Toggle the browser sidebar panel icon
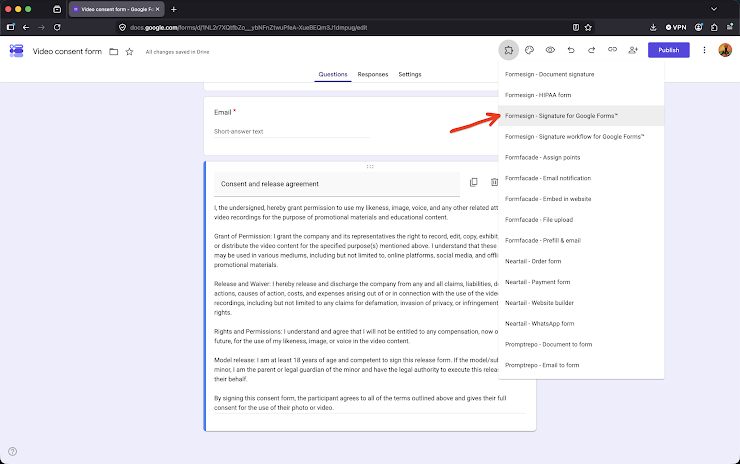The width and height of the screenshot is (740, 464). [x=10, y=27]
